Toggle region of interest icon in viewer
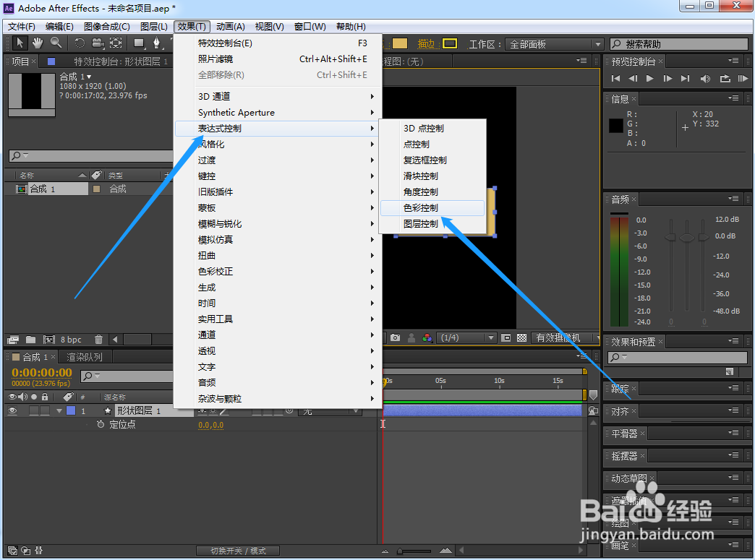 click(506, 337)
